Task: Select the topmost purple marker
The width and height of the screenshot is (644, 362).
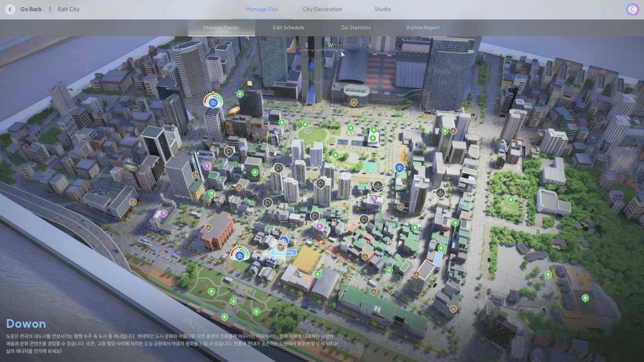Action: pyautogui.click(x=207, y=167)
